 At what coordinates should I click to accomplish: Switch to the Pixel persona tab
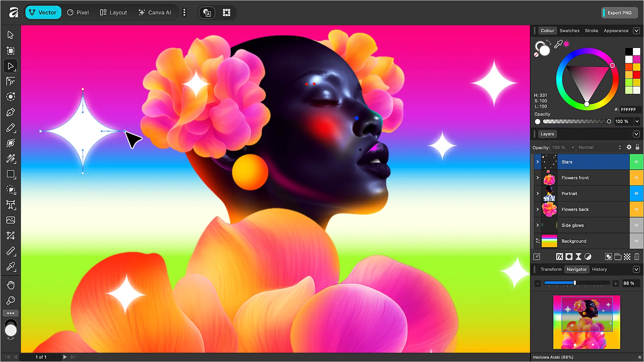pos(77,12)
